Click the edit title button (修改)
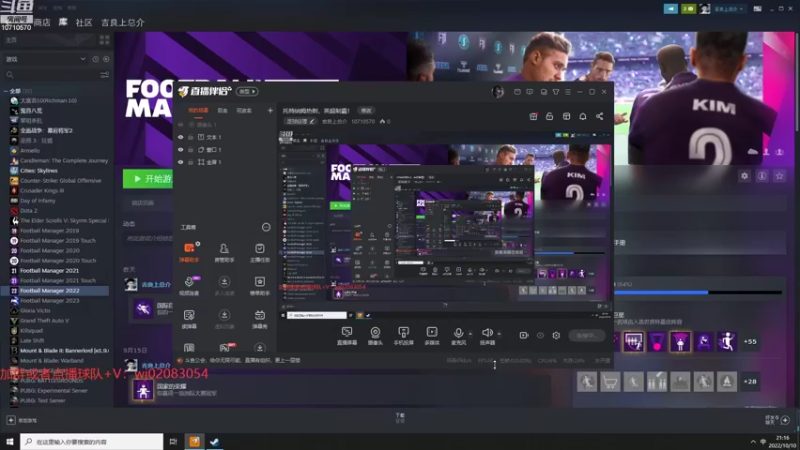Image resolution: width=800 pixels, height=450 pixels. pos(366,110)
